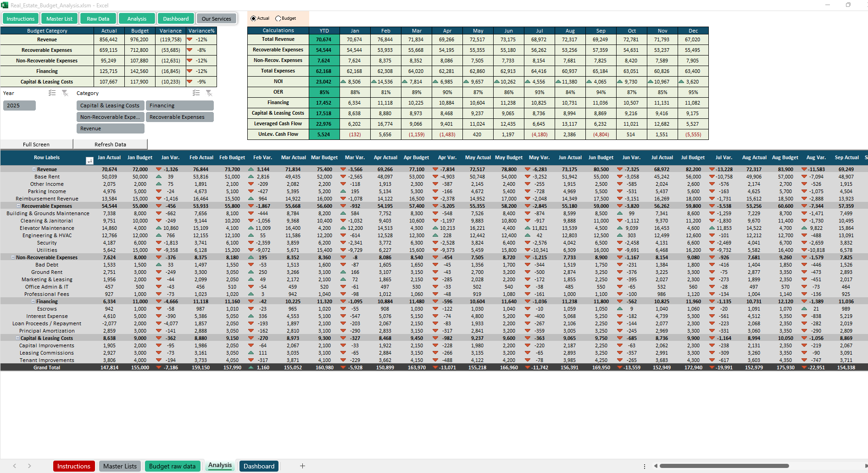
Task: Select the Actual radio button
Action: point(254,19)
